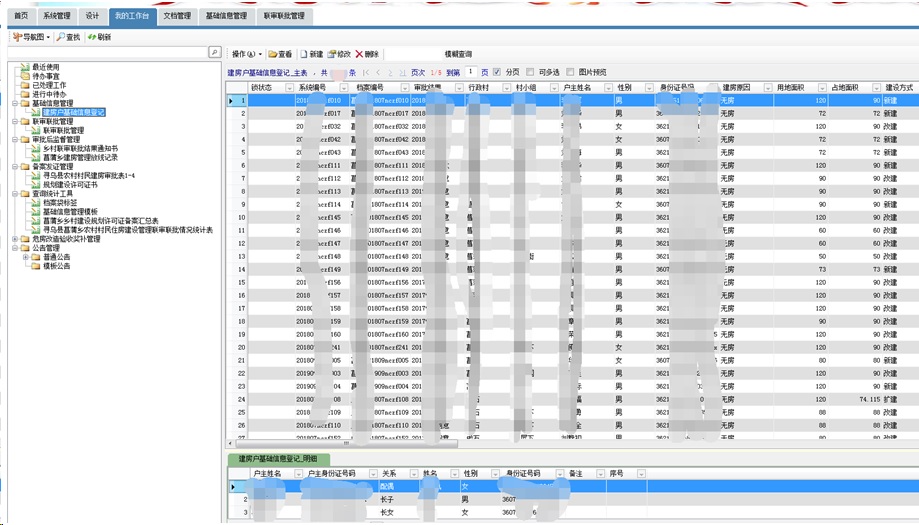Click the magnifier button beside tree search box
The height and width of the screenshot is (525, 919).
214,52
